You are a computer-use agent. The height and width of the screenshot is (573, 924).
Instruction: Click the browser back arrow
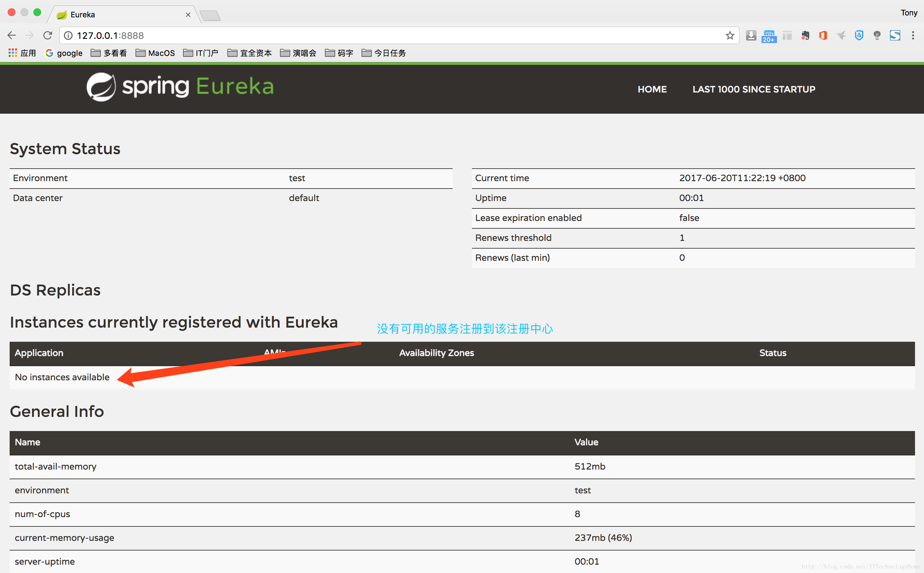(x=12, y=35)
